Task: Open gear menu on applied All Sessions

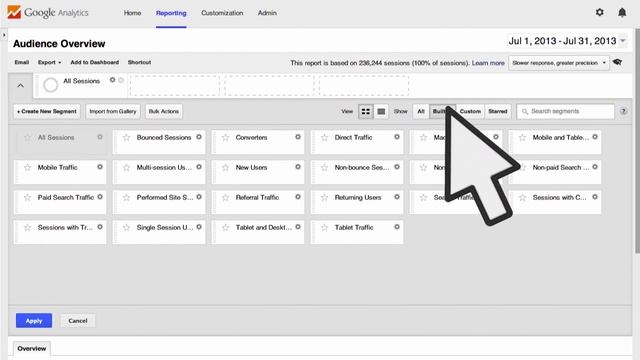Action: coord(112,80)
